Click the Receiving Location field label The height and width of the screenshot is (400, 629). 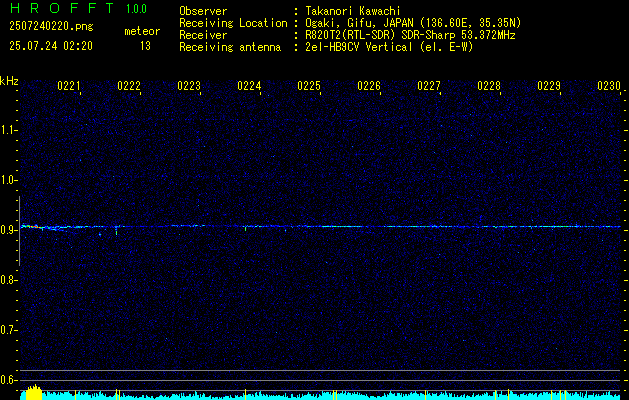pyautogui.click(x=233, y=23)
